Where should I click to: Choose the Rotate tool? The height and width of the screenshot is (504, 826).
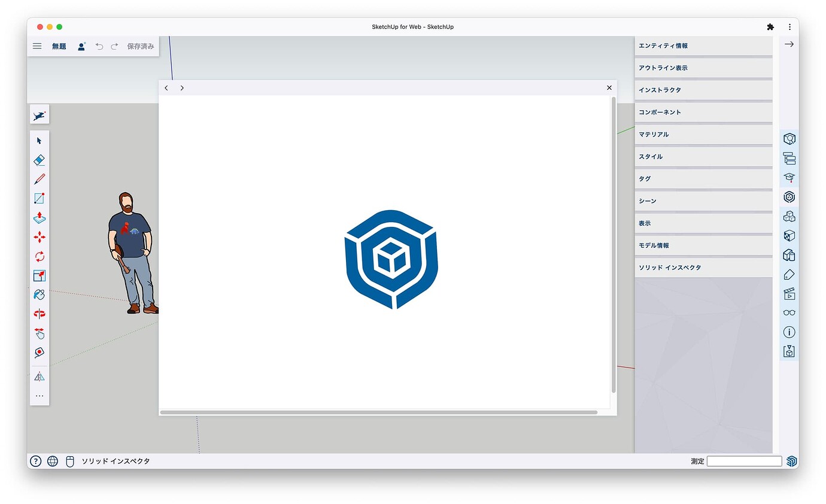[x=39, y=256]
